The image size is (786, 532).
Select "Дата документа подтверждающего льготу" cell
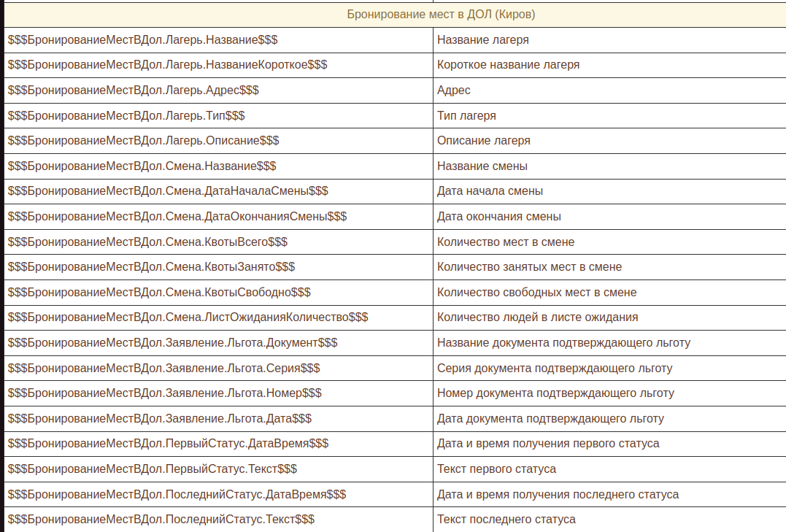550,419
